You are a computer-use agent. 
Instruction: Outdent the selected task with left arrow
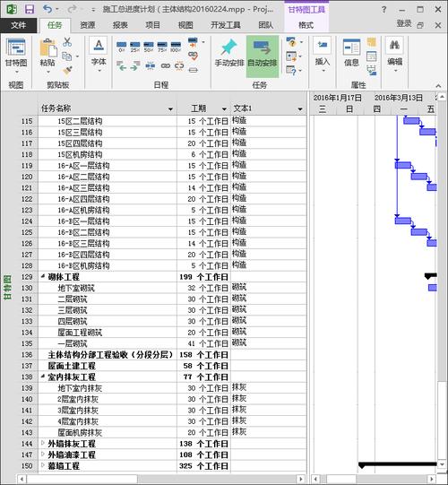click(x=122, y=65)
